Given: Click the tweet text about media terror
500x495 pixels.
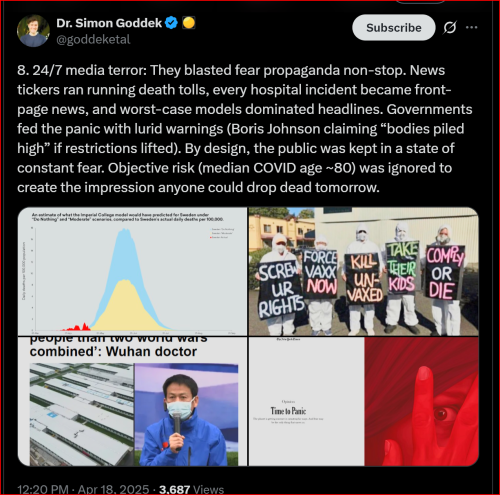Looking at the screenshot, I should tap(245, 129).
